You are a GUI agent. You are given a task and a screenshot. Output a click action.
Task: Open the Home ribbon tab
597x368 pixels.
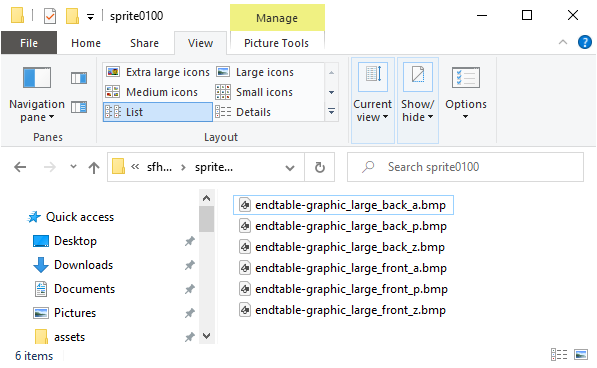pos(86,43)
